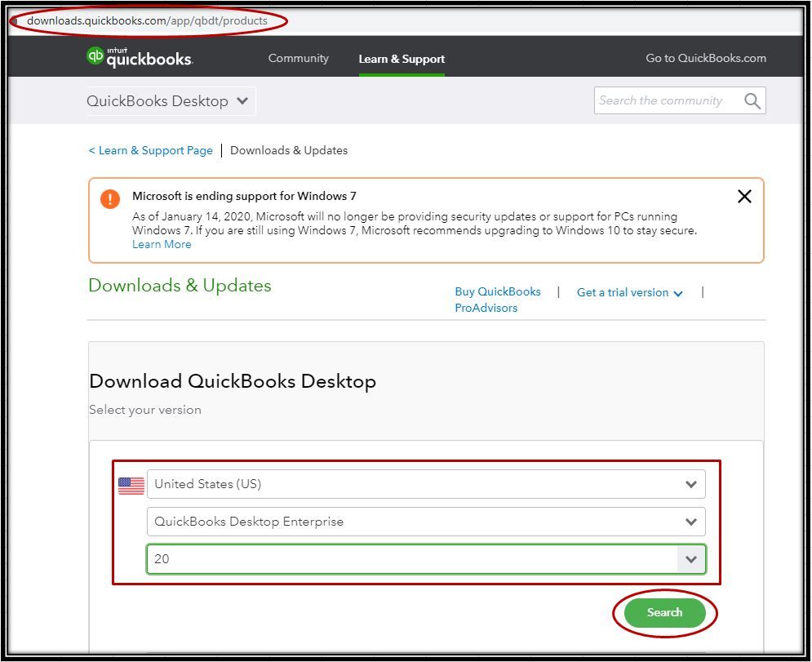Click the green Search button
The height and width of the screenshot is (662, 812).
(664, 612)
